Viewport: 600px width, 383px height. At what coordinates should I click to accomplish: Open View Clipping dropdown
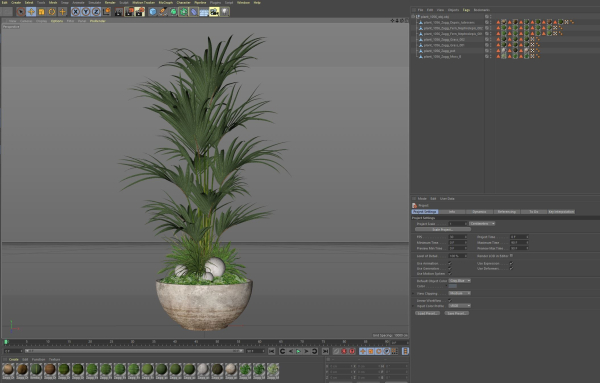460,293
